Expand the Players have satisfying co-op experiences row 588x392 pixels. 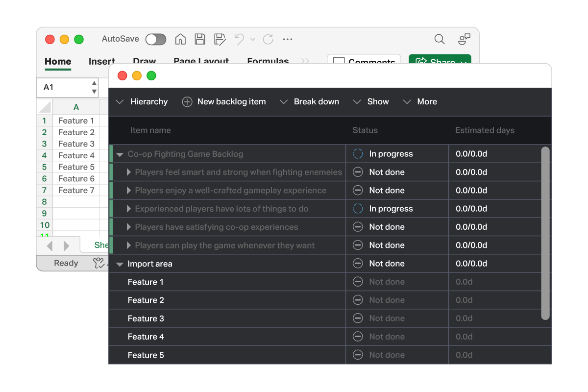click(x=128, y=226)
